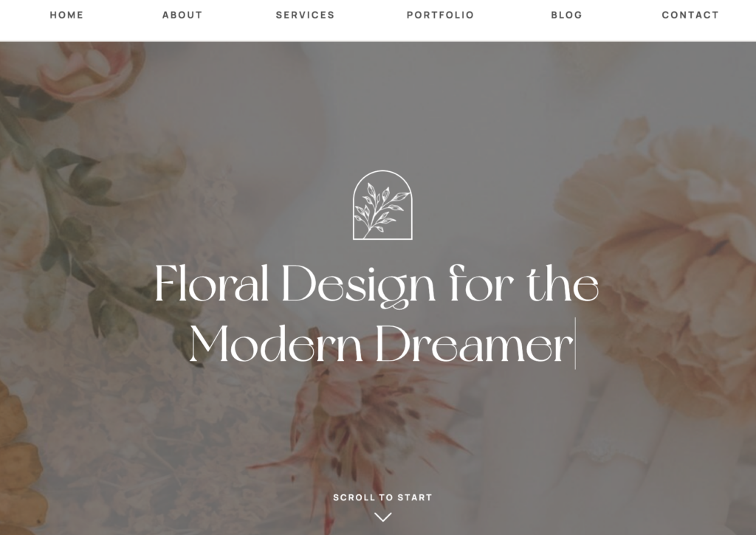This screenshot has height=535, width=756.
Task: Open the Services menu item
Action: [x=305, y=15]
